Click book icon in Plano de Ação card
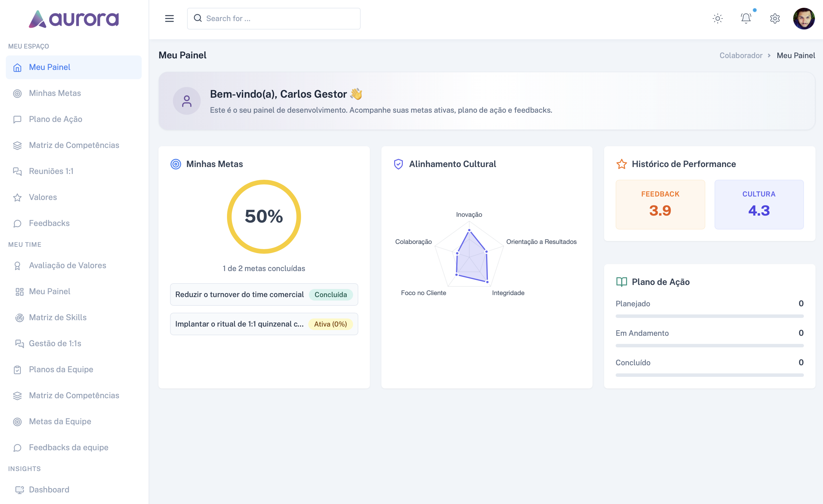This screenshot has height=504, width=823. click(621, 282)
